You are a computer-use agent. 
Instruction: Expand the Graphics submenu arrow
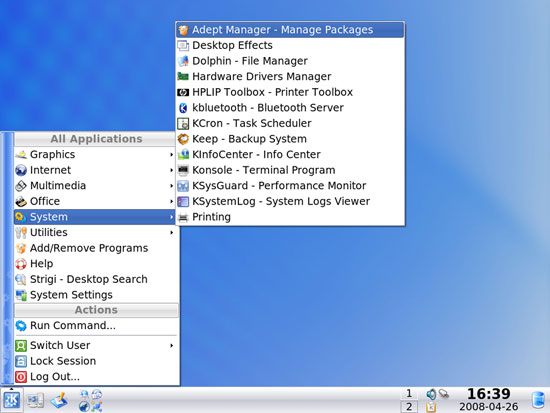click(172, 154)
